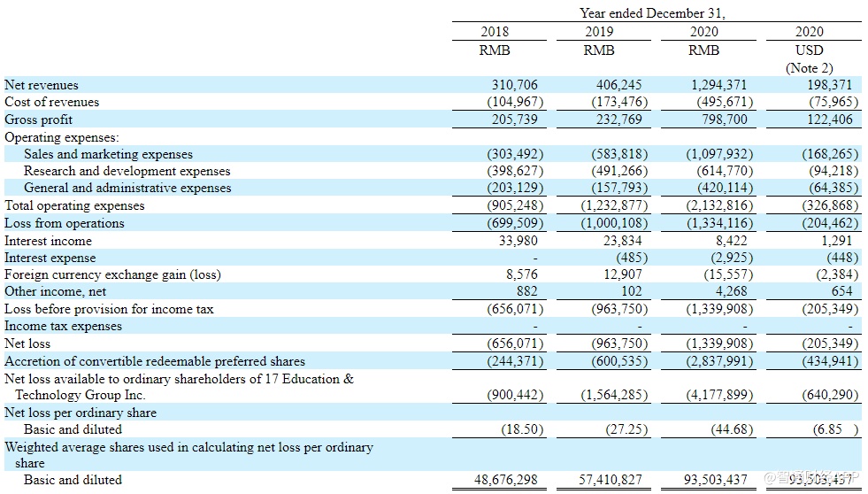
Task: Select Sales and marketing expenses label
Action: [109, 154]
